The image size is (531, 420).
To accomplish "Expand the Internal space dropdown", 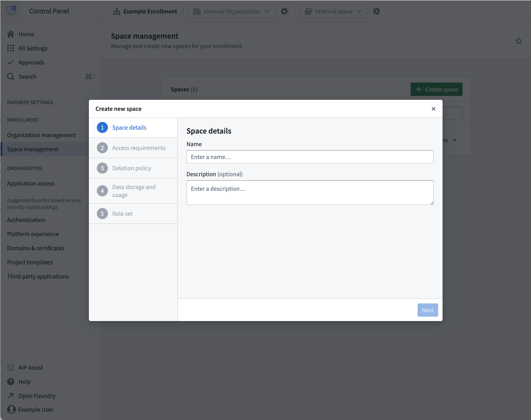I will [x=334, y=11].
